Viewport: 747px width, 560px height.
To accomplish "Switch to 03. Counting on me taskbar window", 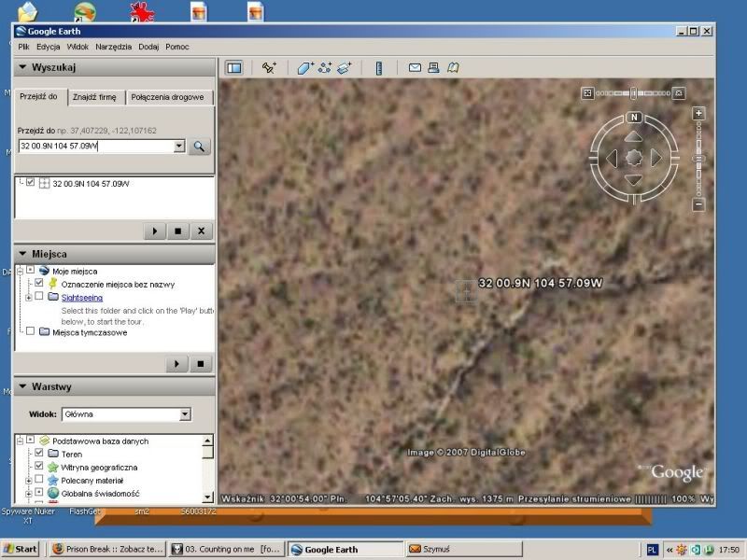I will click(x=227, y=549).
